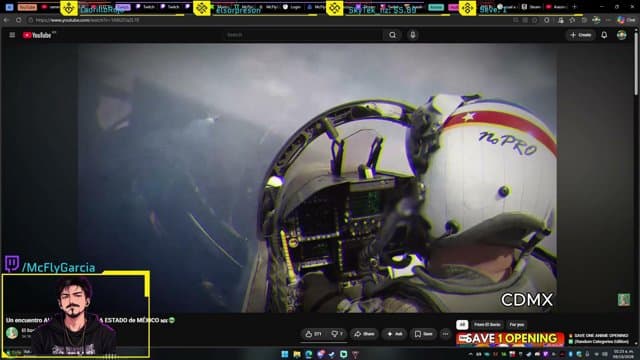Open the SAVE 1 OPENING video thumbnail
This screenshot has height=360, width=640.
[510, 339]
